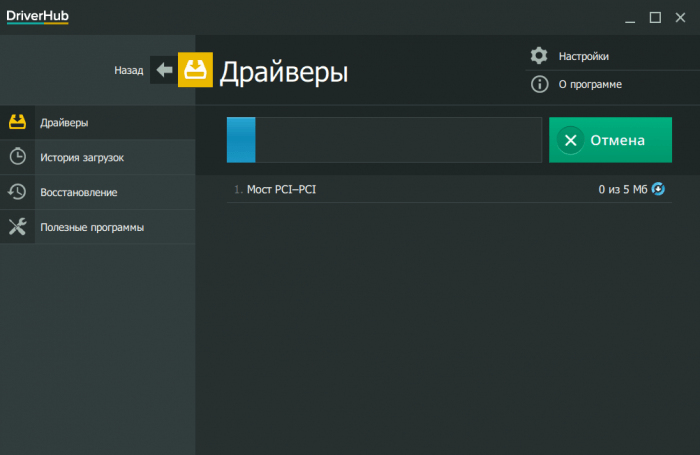Click the restore history icon
The height and width of the screenshot is (455, 700).
click(x=17, y=192)
